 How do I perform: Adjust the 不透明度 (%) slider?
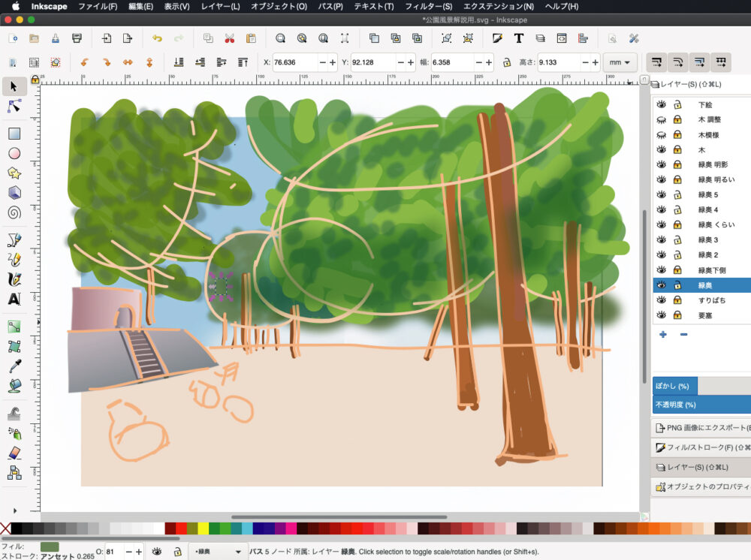pos(701,405)
